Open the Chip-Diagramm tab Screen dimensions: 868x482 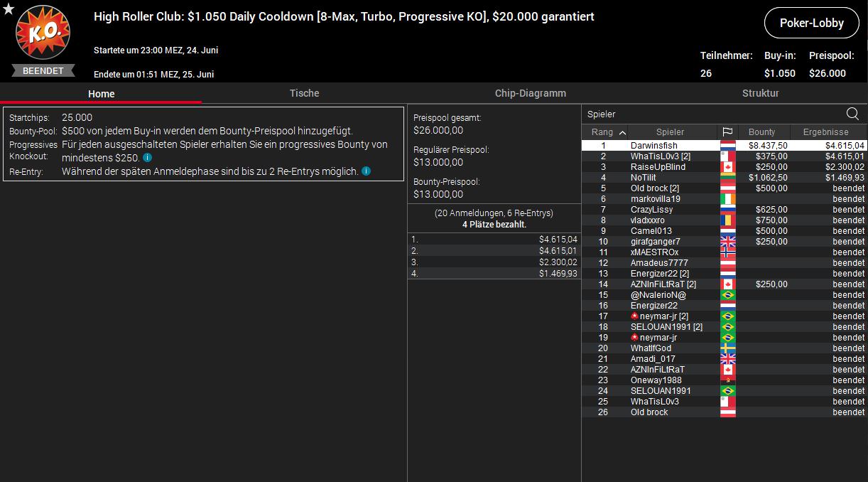pyautogui.click(x=530, y=93)
